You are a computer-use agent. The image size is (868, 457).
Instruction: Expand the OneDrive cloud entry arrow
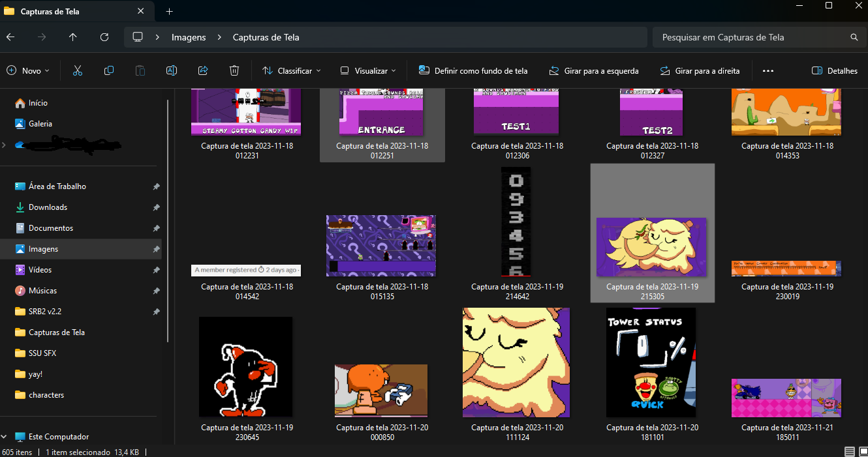[x=4, y=145]
